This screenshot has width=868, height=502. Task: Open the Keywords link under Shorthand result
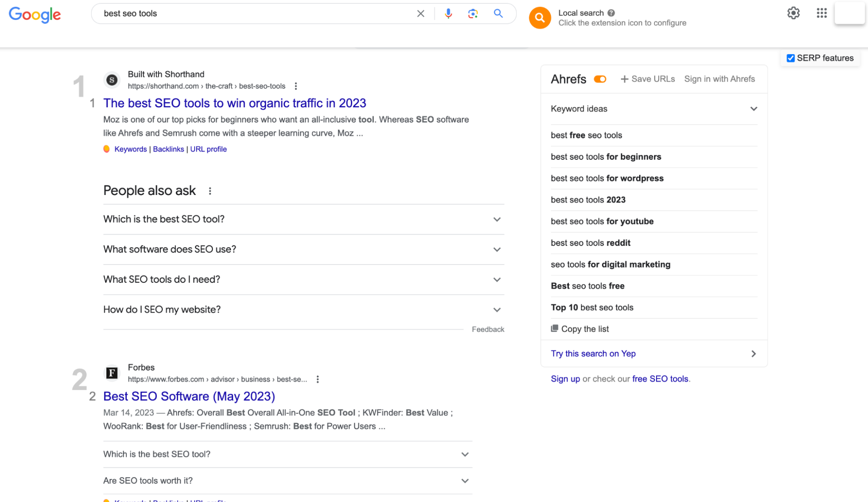coord(130,149)
